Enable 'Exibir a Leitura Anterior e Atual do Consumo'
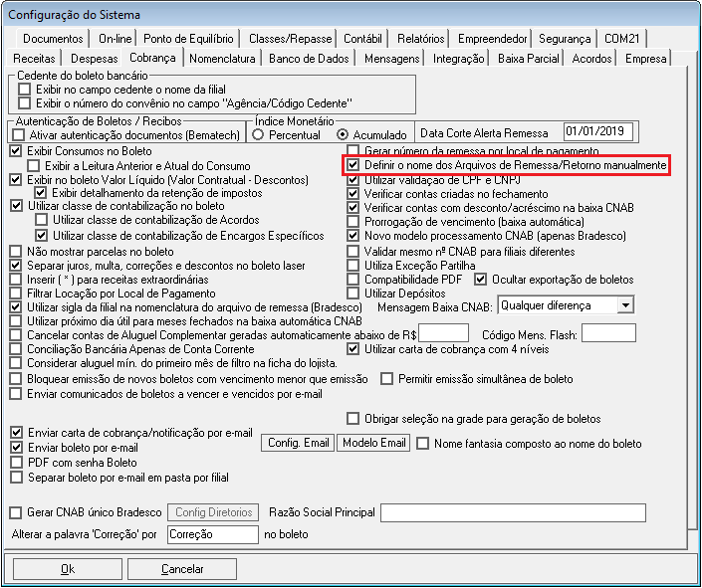 [33, 165]
